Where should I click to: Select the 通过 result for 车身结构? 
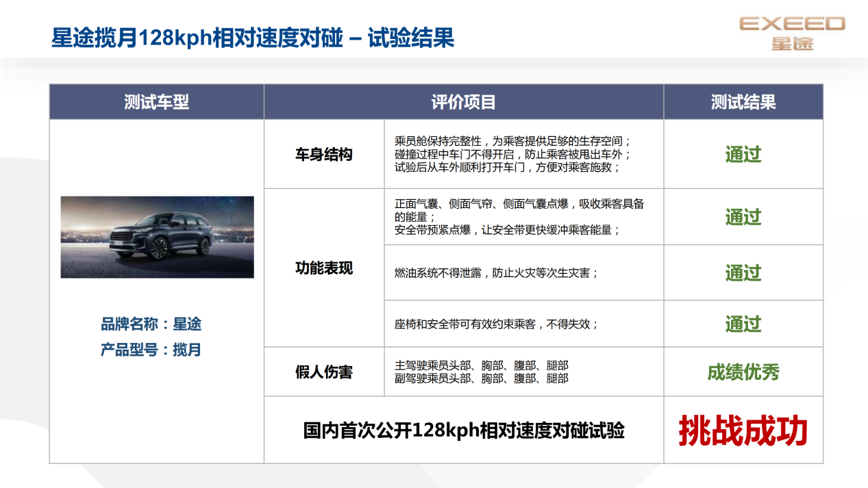[x=743, y=155]
